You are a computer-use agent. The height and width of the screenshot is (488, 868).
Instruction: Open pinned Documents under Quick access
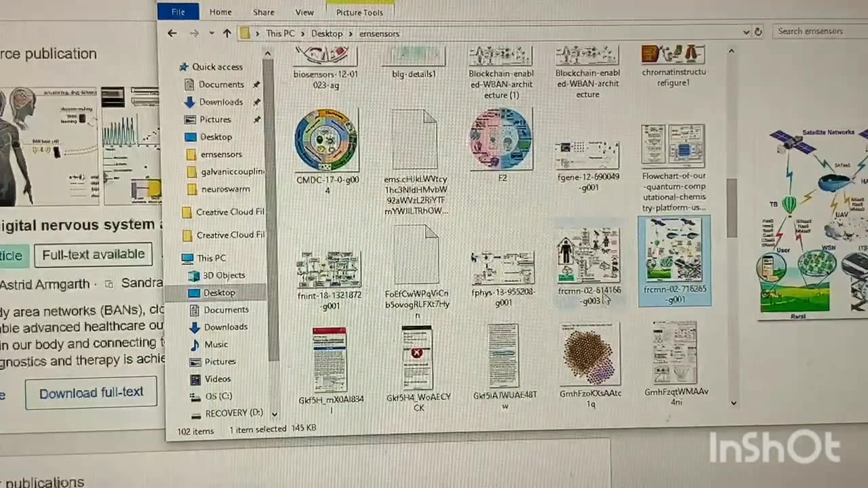pos(221,84)
